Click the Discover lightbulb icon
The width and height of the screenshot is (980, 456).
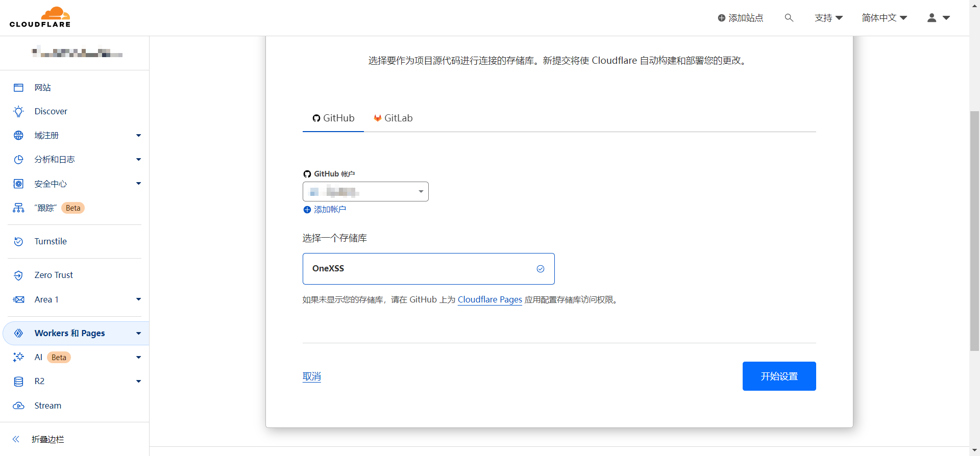pos(18,111)
